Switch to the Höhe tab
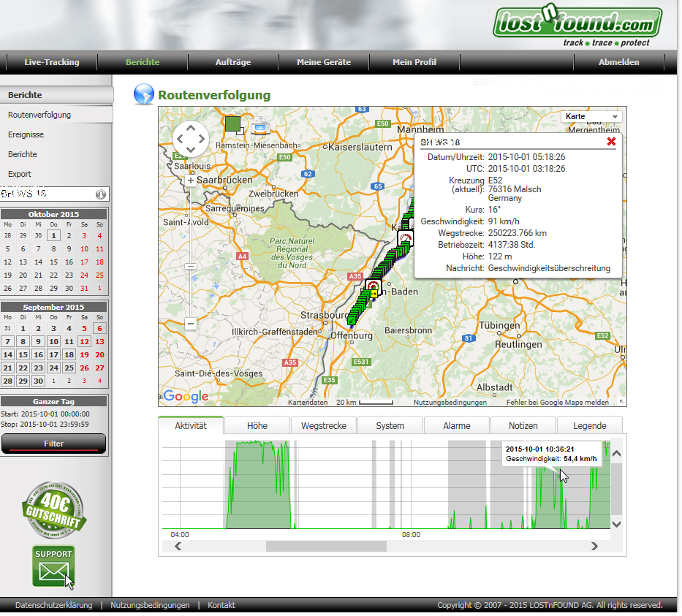Image resolution: width=682 pixels, height=616 pixels. click(257, 425)
